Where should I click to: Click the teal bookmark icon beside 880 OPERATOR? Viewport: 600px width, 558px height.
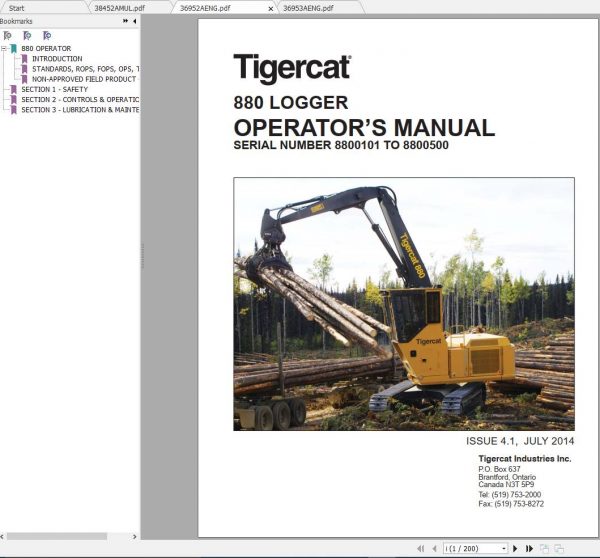[14, 49]
